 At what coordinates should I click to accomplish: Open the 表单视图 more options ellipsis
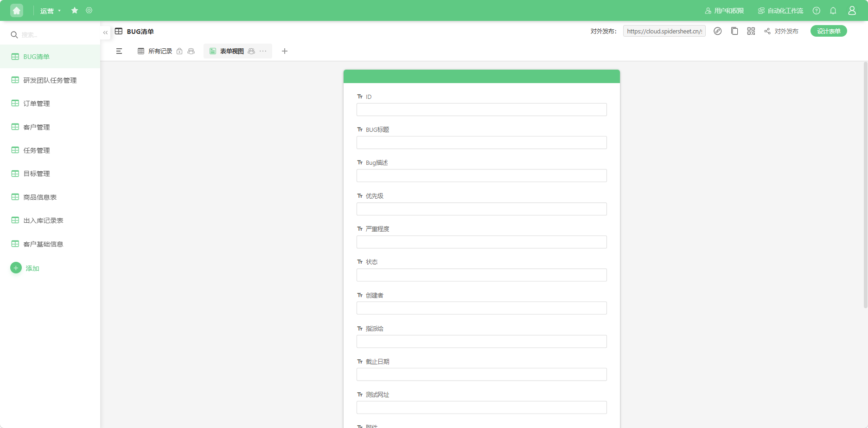263,51
